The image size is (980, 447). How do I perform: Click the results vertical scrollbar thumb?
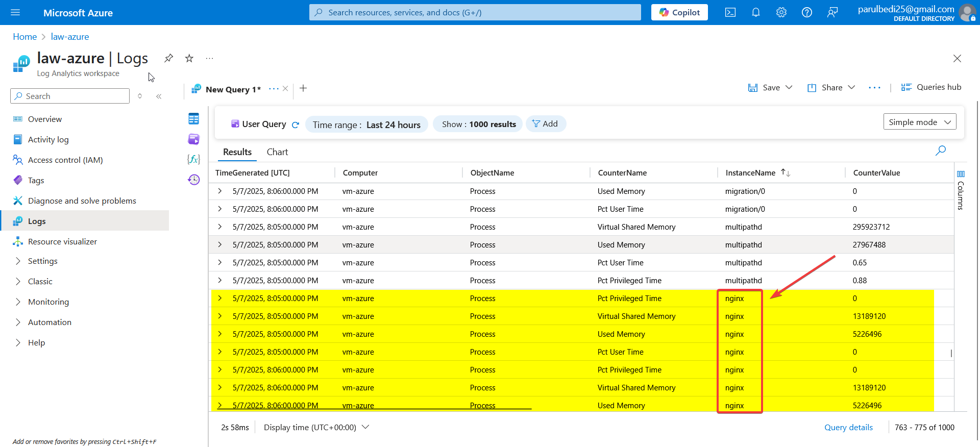tap(951, 353)
